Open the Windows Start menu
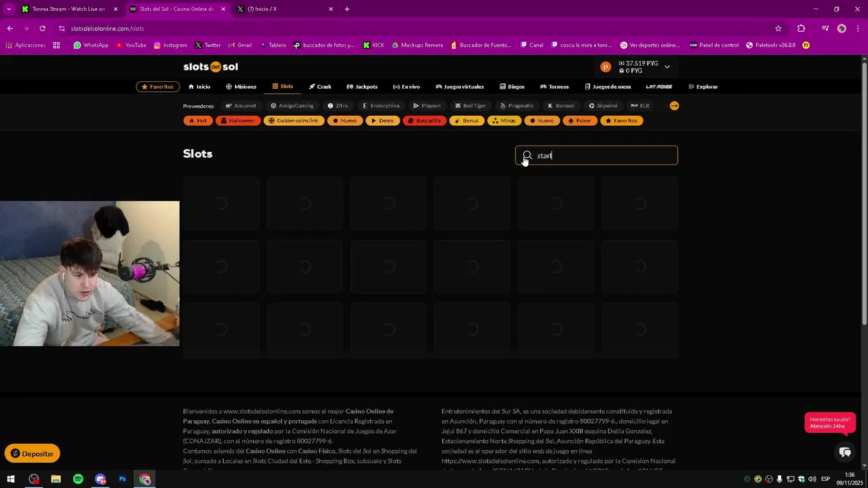868x488 pixels. [x=11, y=479]
